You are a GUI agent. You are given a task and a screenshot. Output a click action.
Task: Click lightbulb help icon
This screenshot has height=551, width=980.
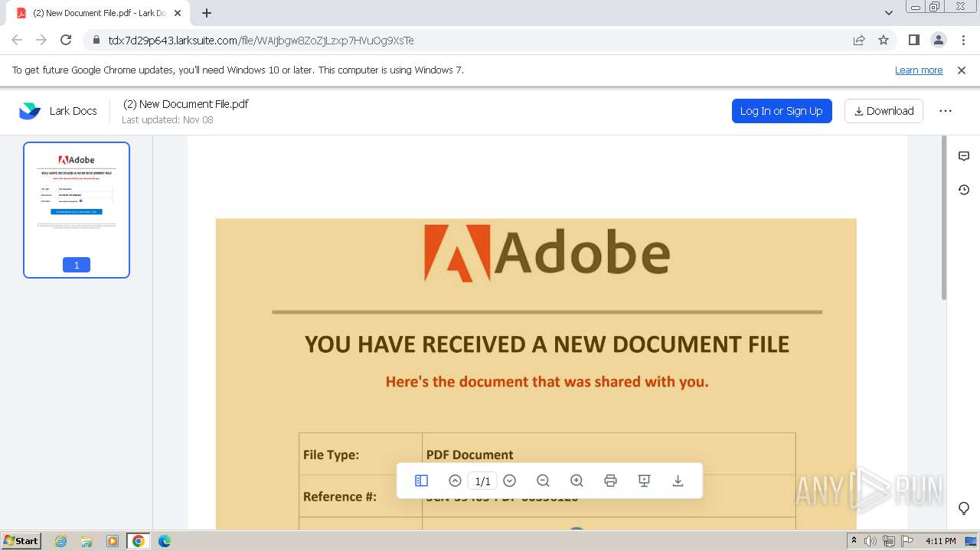point(964,508)
